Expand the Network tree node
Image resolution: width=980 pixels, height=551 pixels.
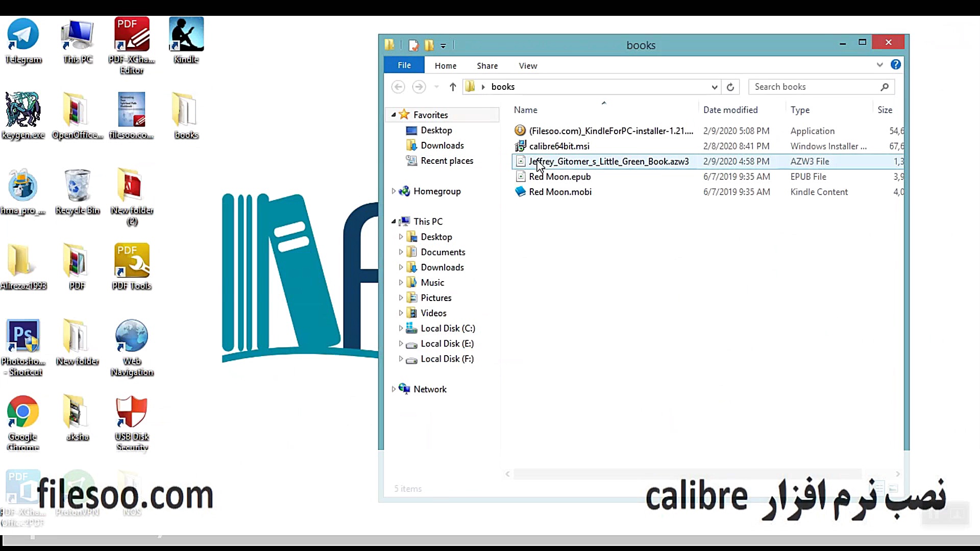394,389
